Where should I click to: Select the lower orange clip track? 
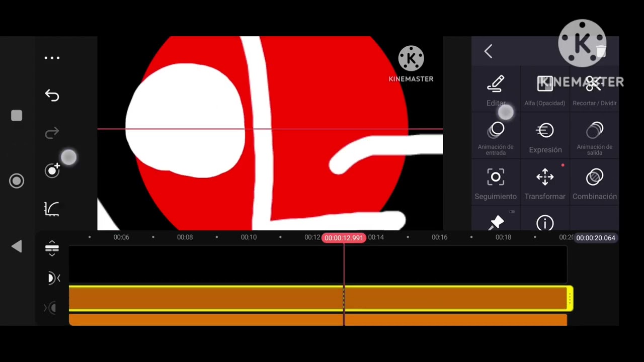click(x=318, y=319)
